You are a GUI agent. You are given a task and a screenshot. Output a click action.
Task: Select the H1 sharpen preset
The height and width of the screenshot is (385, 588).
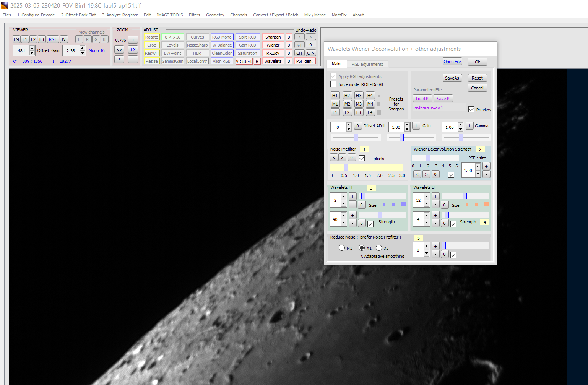pos(335,96)
